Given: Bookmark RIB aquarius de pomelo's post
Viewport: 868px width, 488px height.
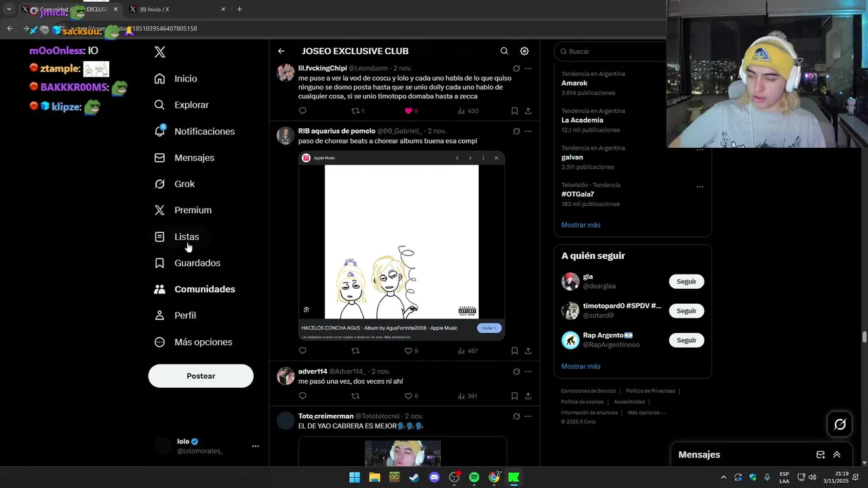Looking at the screenshot, I should pyautogui.click(x=515, y=350).
